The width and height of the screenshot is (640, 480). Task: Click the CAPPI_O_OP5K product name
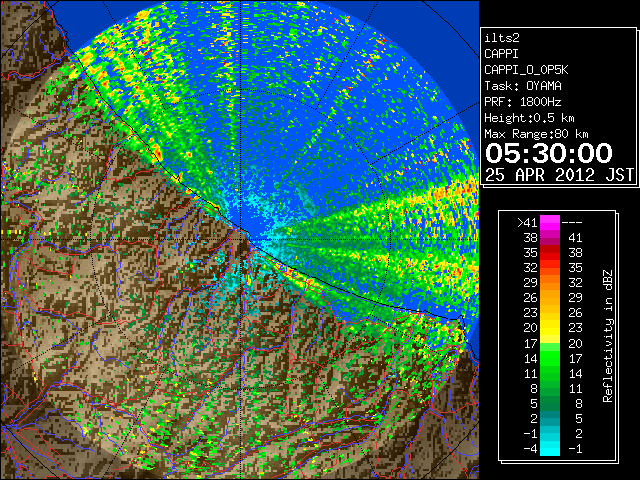point(526,70)
